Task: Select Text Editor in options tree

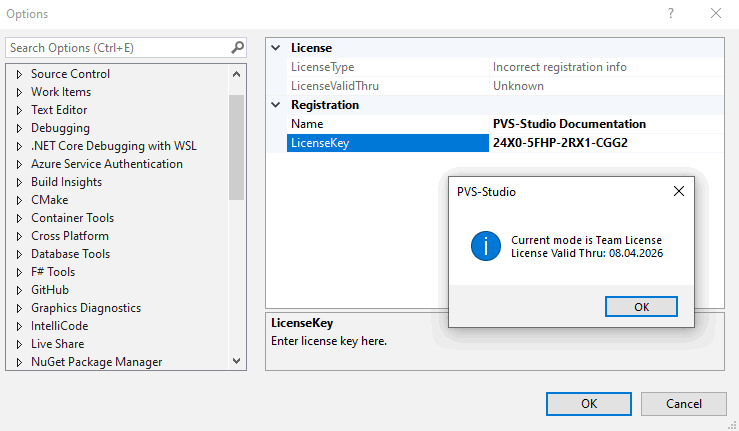Action: click(59, 110)
